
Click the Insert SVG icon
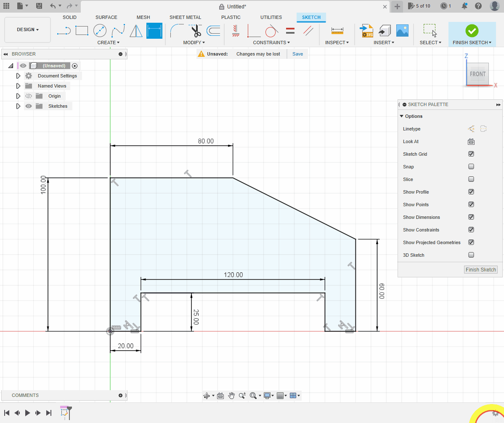367,31
